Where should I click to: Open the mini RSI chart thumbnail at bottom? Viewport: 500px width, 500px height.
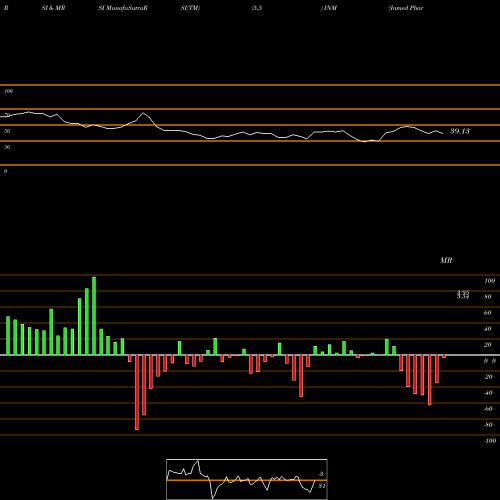pyautogui.click(x=247, y=479)
